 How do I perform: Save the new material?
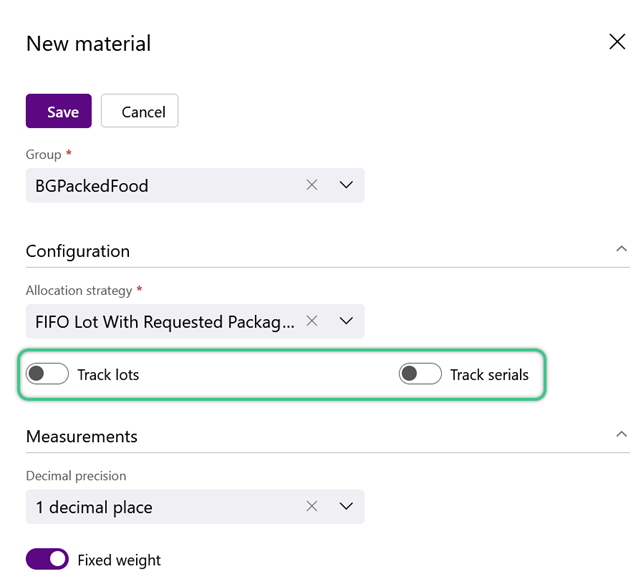tap(59, 111)
